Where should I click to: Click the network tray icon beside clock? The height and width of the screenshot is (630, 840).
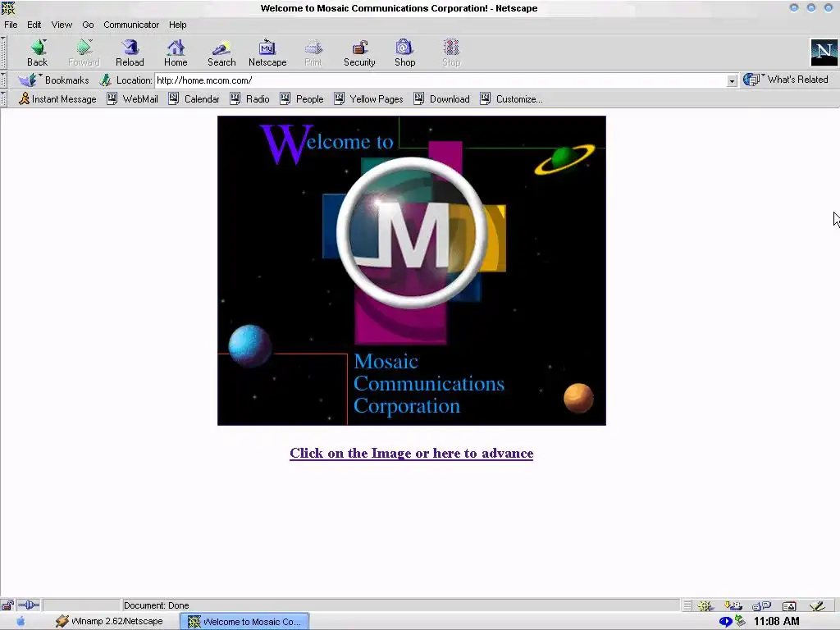740,621
